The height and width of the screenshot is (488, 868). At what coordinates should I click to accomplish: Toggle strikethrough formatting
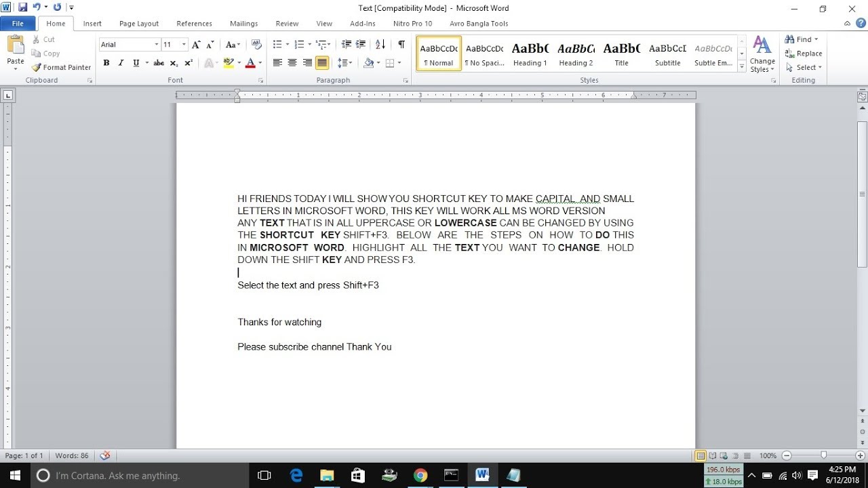(x=159, y=63)
